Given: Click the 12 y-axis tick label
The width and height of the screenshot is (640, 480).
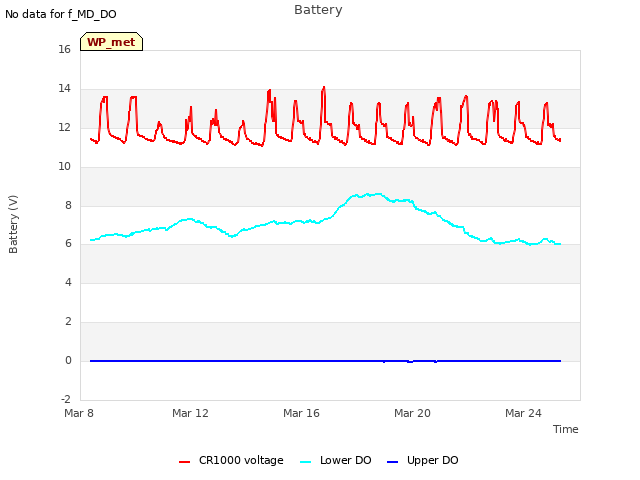Looking at the screenshot, I should pyautogui.click(x=64, y=127).
